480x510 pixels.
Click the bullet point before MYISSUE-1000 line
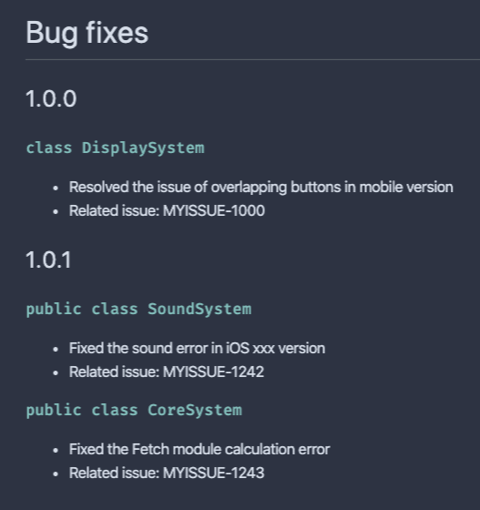tap(56, 212)
